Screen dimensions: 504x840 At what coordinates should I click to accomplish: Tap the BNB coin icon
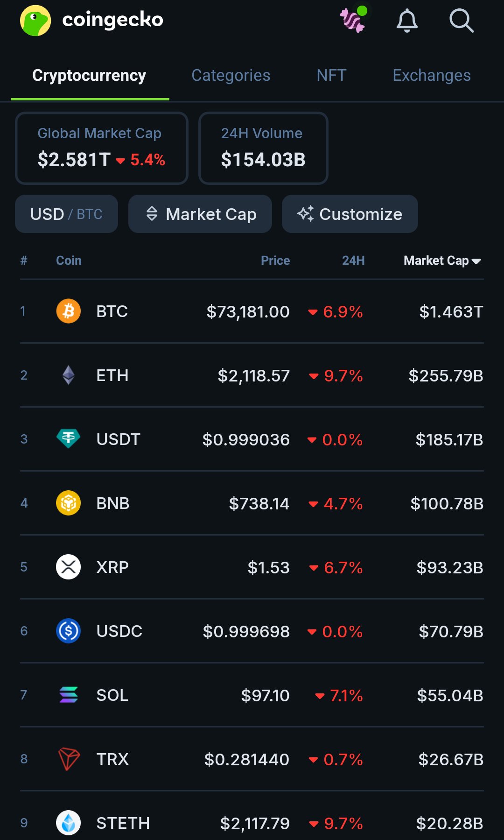point(68,503)
